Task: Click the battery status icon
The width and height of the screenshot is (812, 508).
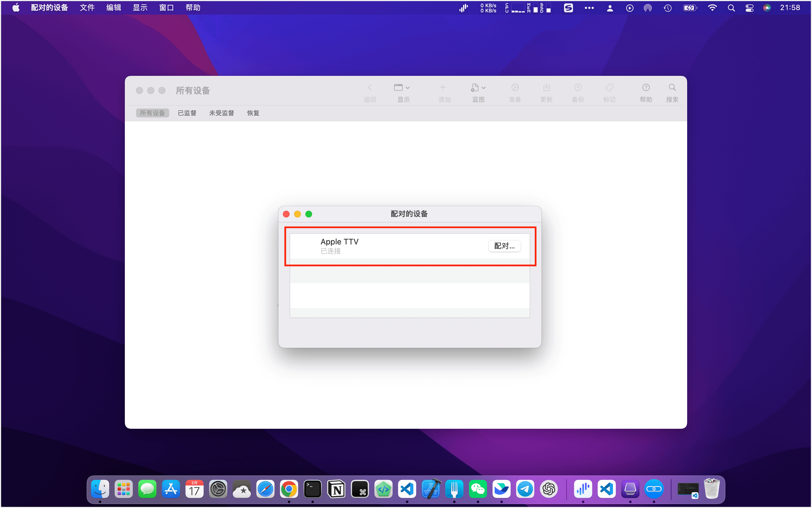Action: [690, 8]
